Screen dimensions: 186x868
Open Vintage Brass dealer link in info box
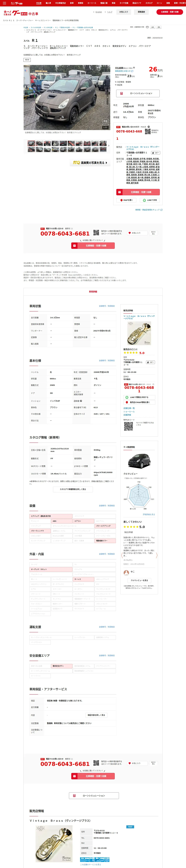[143, 148]
